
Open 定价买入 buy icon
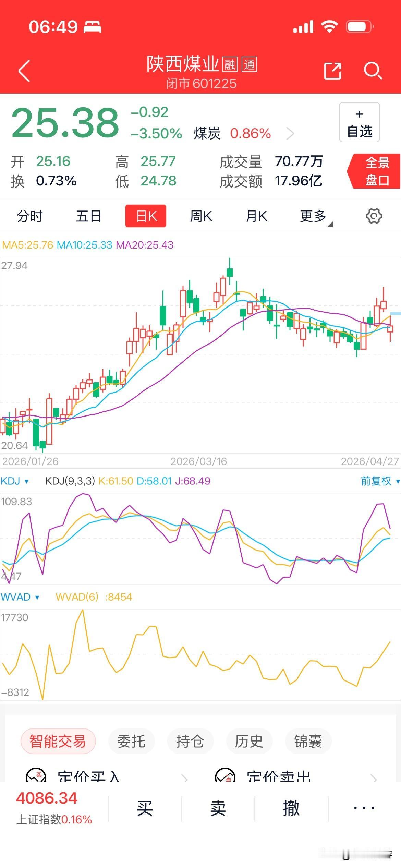coord(36,775)
